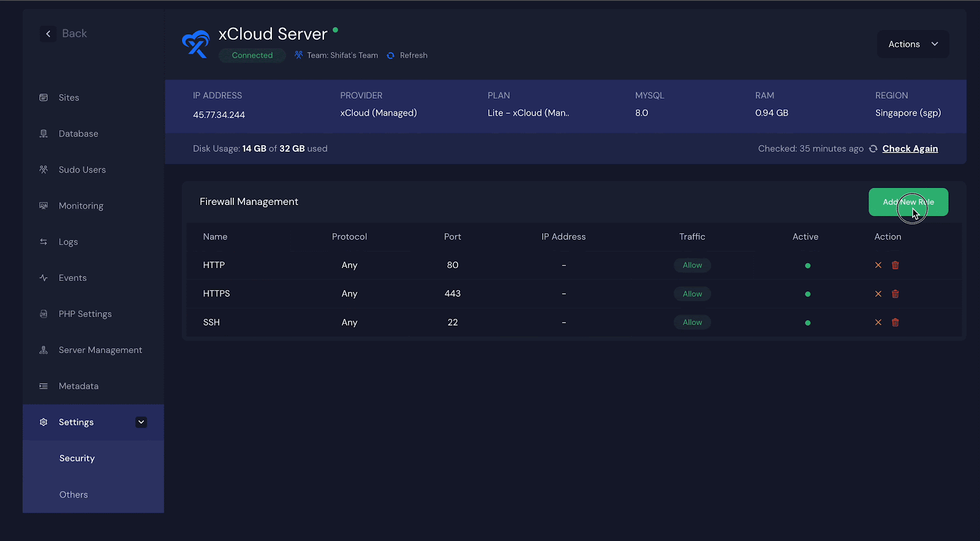Open the Actions dropdown

click(913, 44)
